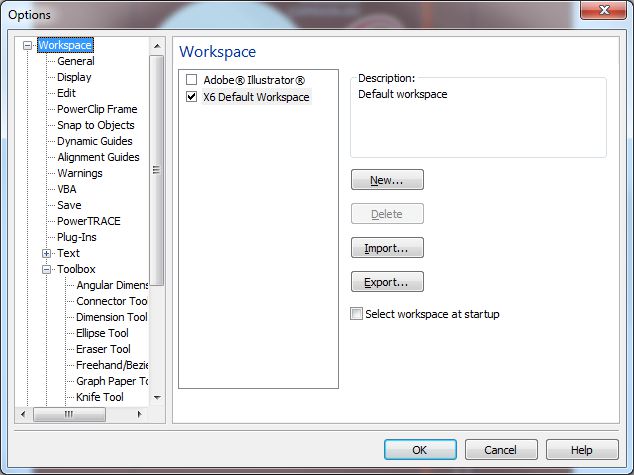Select Warnings in the tree
The width and height of the screenshot is (634, 475).
pos(80,173)
